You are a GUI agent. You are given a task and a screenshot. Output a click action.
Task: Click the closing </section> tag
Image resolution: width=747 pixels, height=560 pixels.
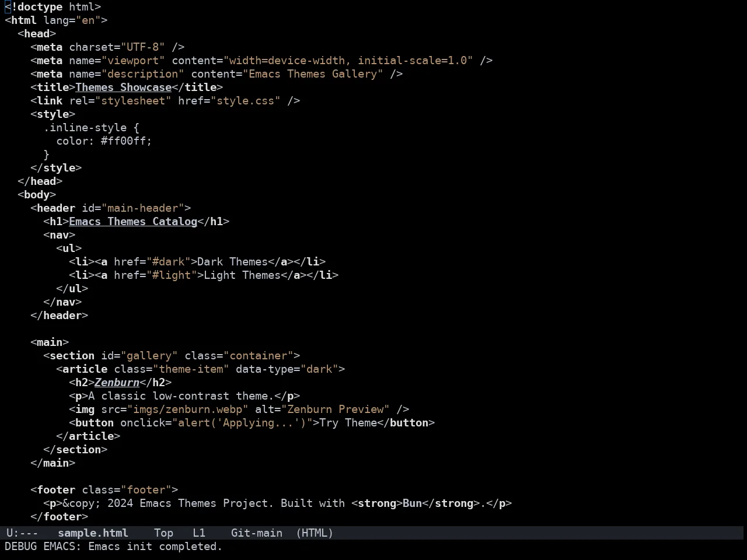coord(75,450)
